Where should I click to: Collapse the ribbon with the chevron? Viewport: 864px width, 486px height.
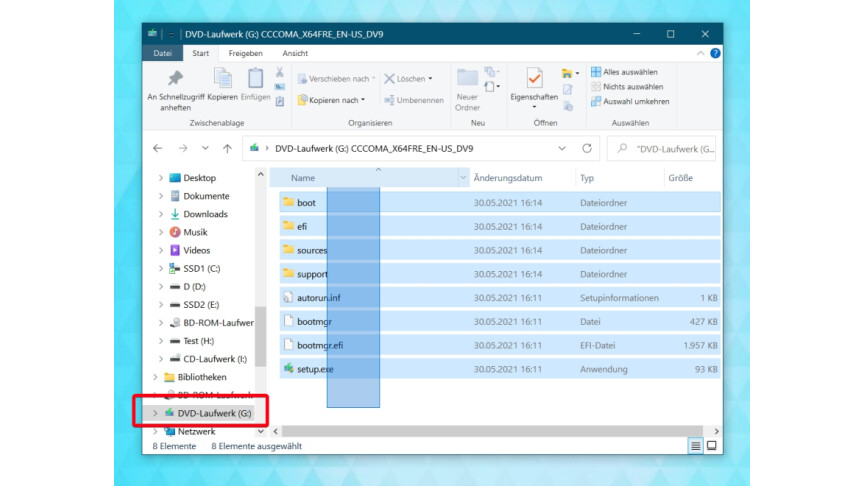[x=700, y=53]
